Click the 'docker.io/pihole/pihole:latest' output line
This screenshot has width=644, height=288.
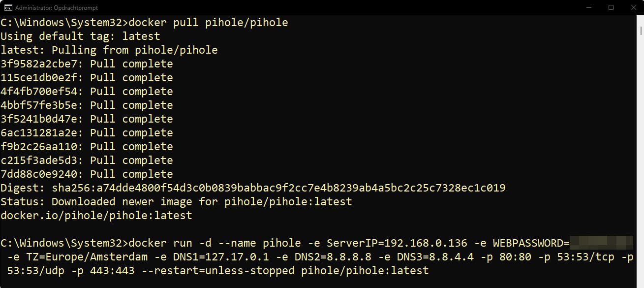pyautogui.click(x=96, y=216)
